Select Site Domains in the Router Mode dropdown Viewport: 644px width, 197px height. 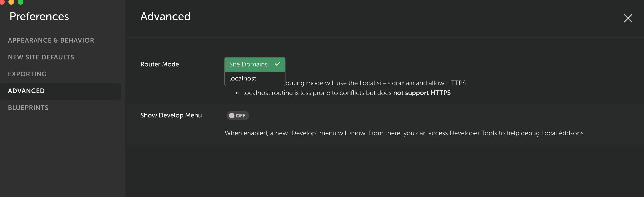(x=248, y=64)
